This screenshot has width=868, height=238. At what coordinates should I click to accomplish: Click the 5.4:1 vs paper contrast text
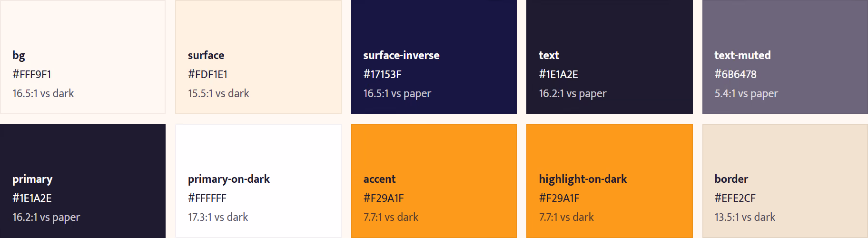click(x=746, y=94)
